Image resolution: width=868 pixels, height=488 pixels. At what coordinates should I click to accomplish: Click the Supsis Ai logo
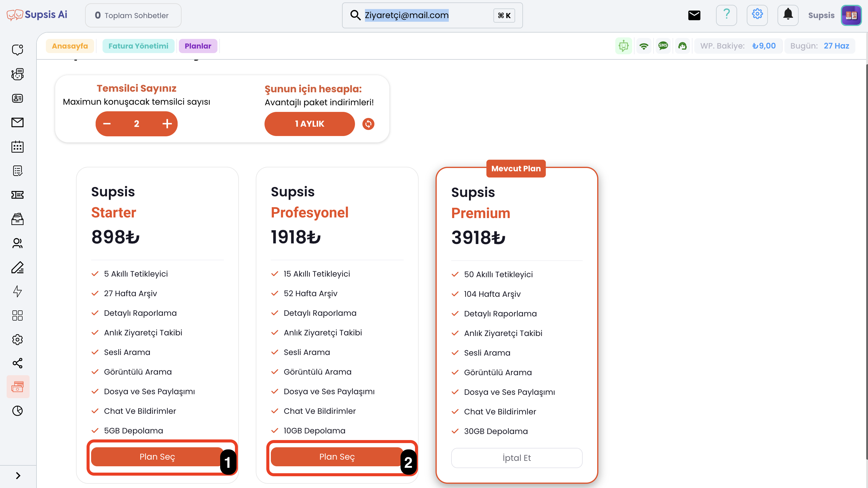[x=37, y=15]
